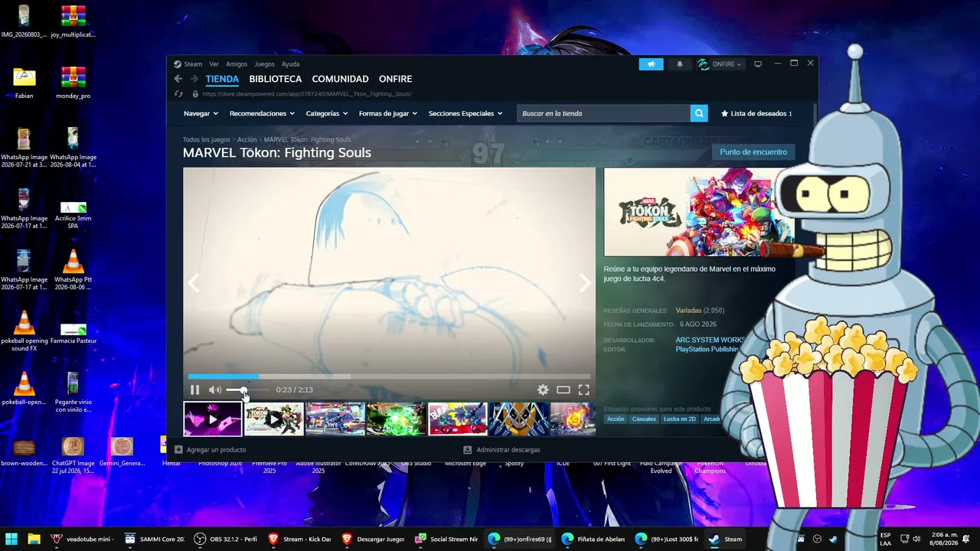Open Steam announcements megaphone button
Screen dimensions: 980x551
tap(651, 64)
